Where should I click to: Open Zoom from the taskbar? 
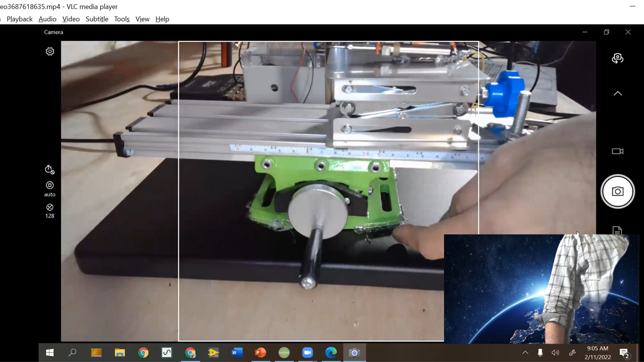pos(307,353)
